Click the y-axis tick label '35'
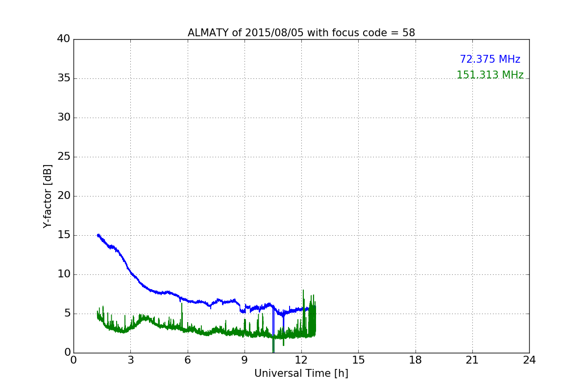Screen dimensions: 588x392 tap(64, 78)
